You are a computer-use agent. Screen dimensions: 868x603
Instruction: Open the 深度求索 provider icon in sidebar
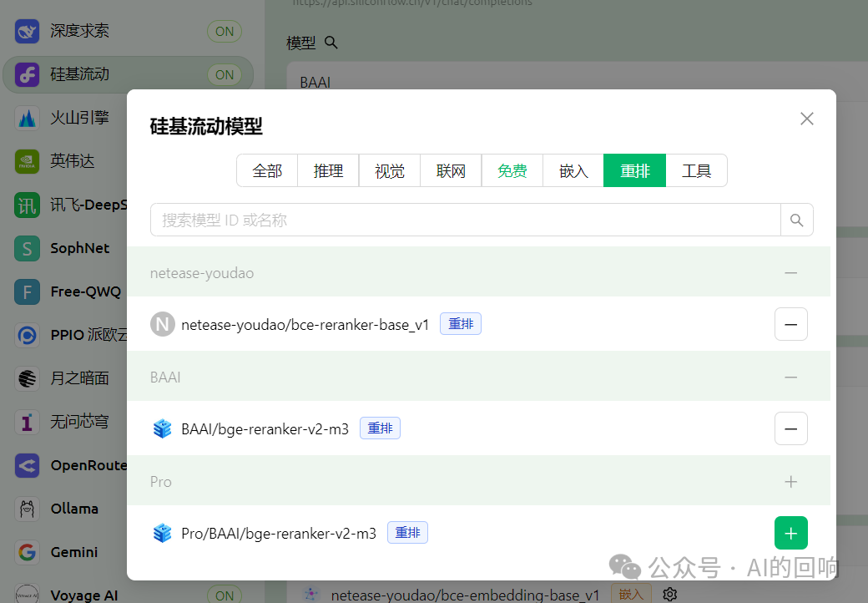click(x=27, y=31)
